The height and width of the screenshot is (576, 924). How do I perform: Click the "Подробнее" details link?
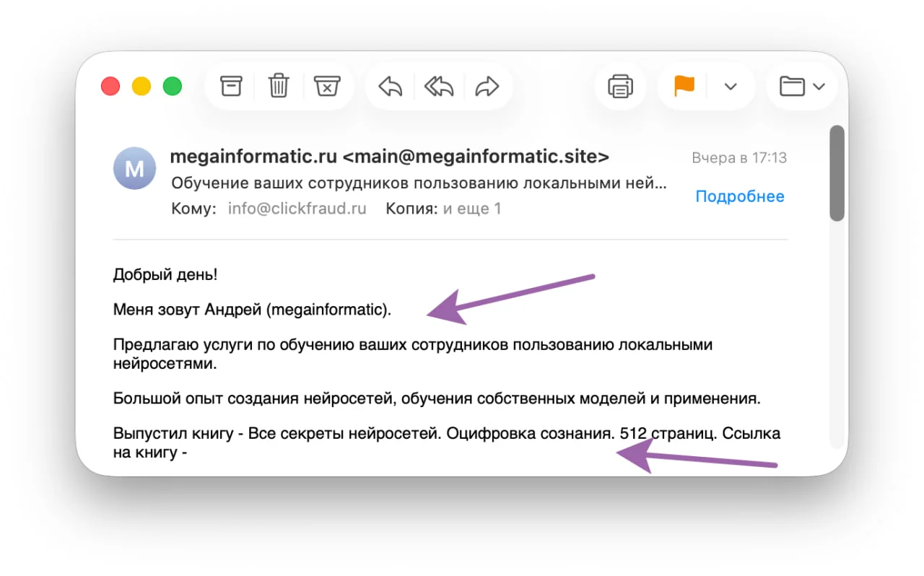click(x=739, y=196)
